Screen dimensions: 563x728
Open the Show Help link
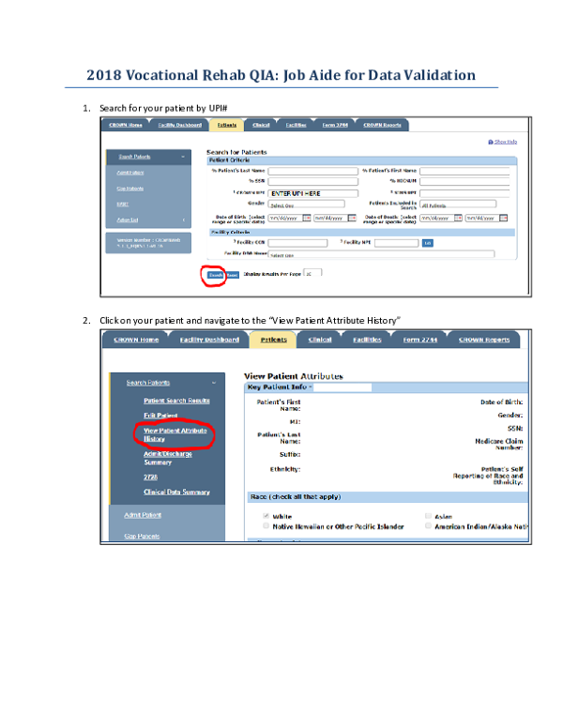pos(506,142)
